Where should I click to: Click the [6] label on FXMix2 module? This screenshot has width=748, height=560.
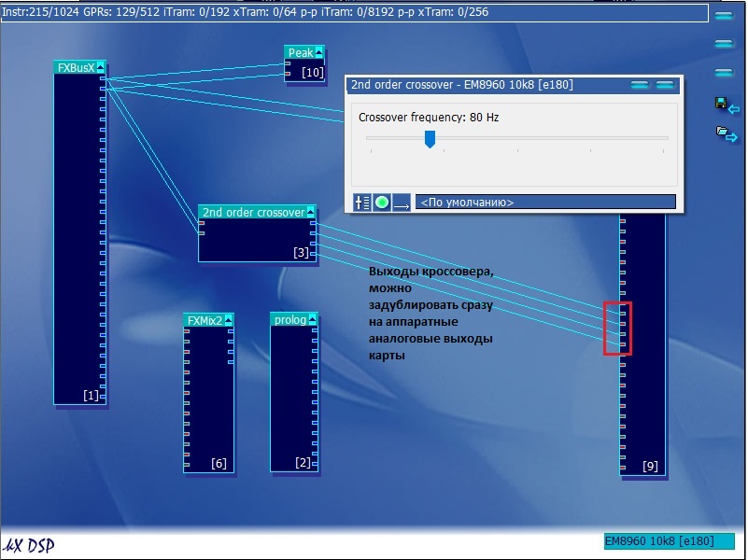(219, 463)
